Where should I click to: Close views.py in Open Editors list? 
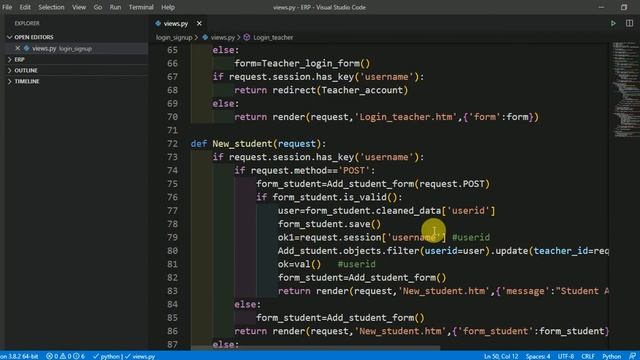(18, 48)
